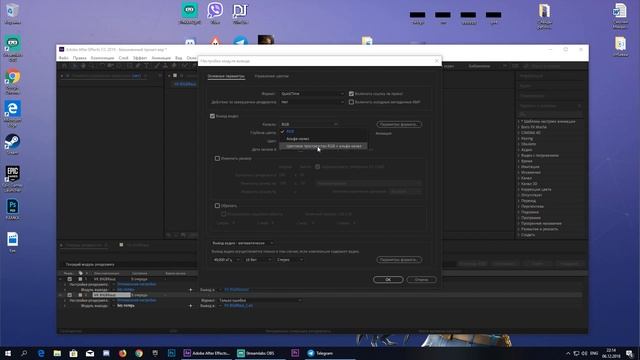
Task: Open File Explorer from the taskbar
Action: [57, 353]
